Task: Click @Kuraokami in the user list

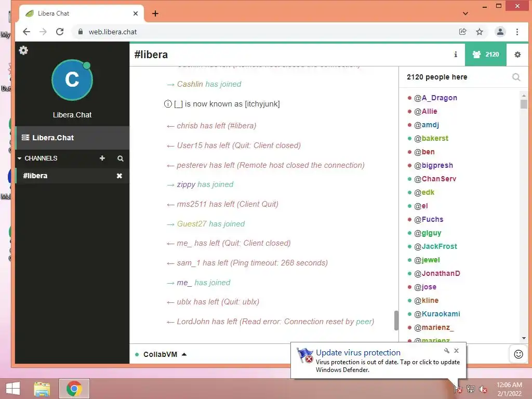Action: click(x=437, y=314)
